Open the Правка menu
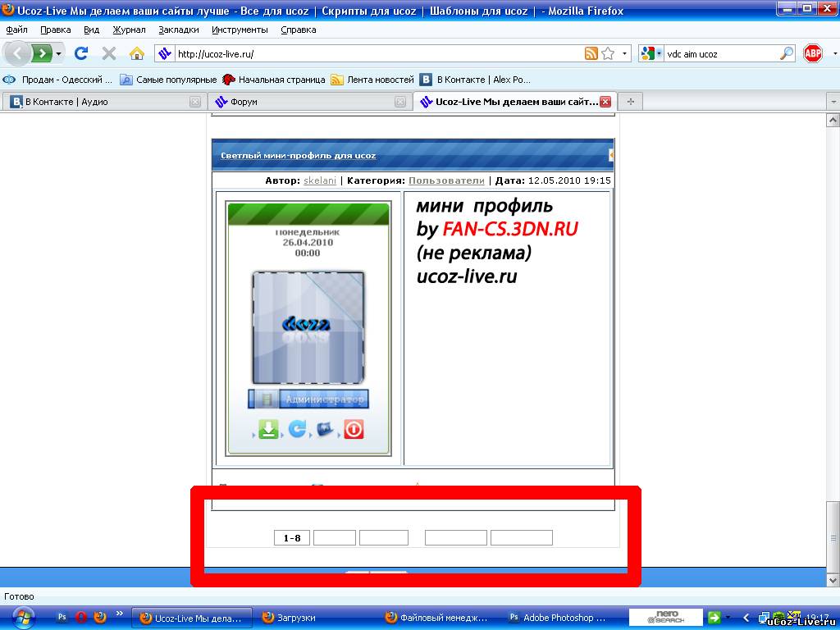Image resolution: width=840 pixels, height=630 pixels. pyautogui.click(x=55, y=30)
